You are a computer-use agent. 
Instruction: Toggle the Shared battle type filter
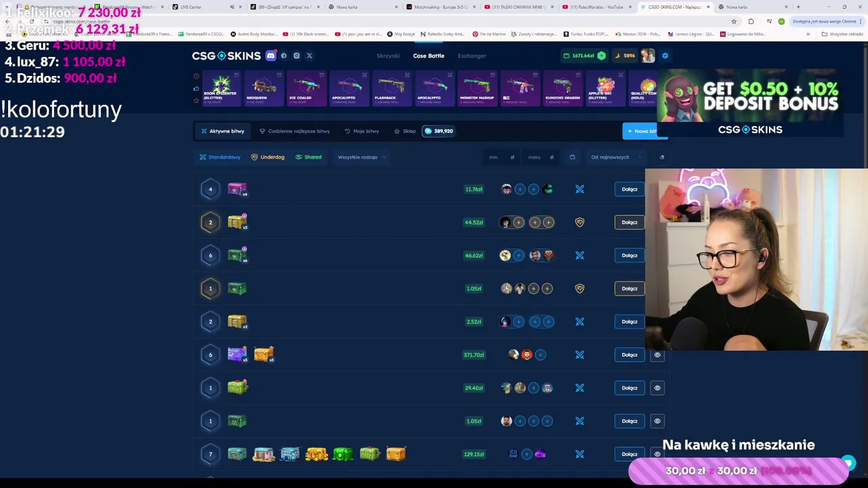309,157
